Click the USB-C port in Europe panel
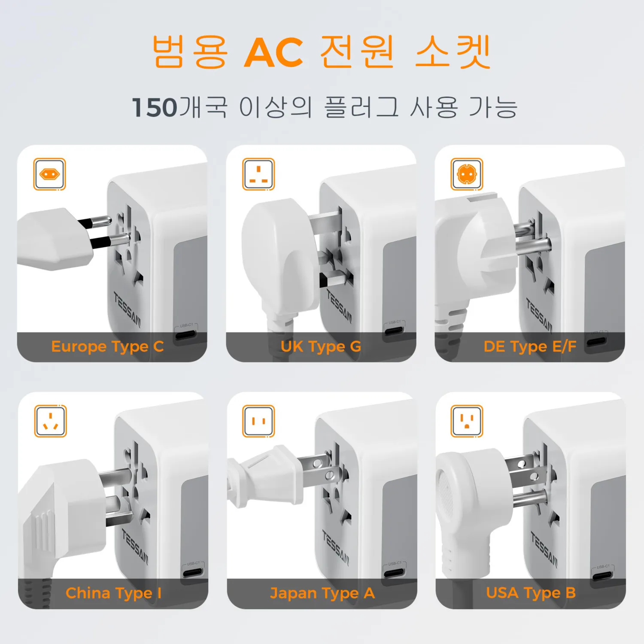The height and width of the screenshot is (644, 644). pos(186,334)
